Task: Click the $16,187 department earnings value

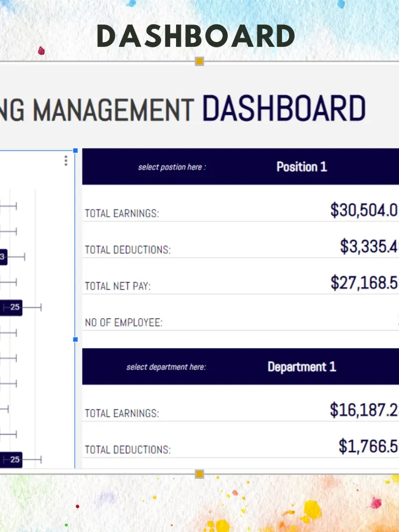Action: [364, 410]
